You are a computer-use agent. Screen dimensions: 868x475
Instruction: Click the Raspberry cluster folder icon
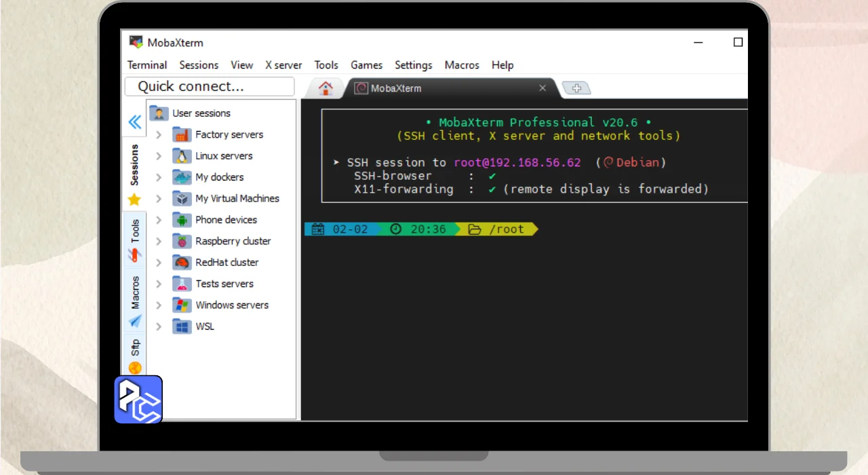tap(182, 241)
